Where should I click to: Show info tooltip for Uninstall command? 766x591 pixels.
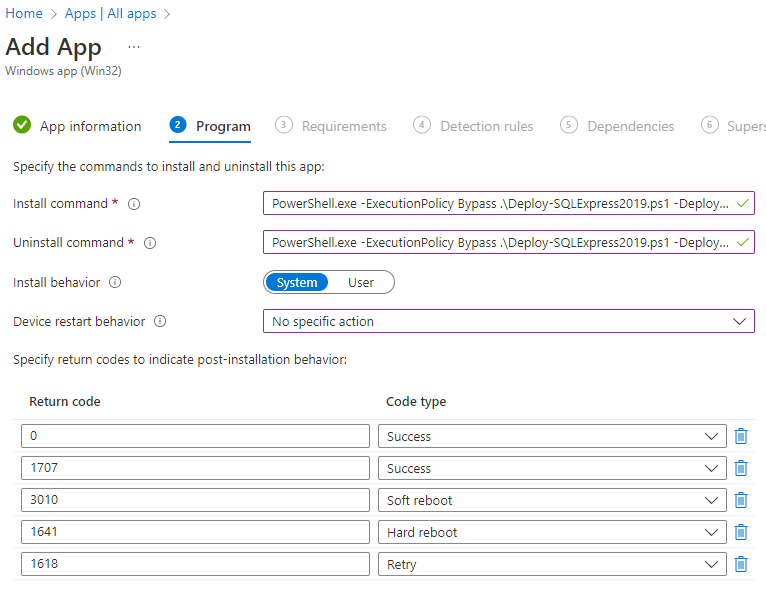coord(150,243)
